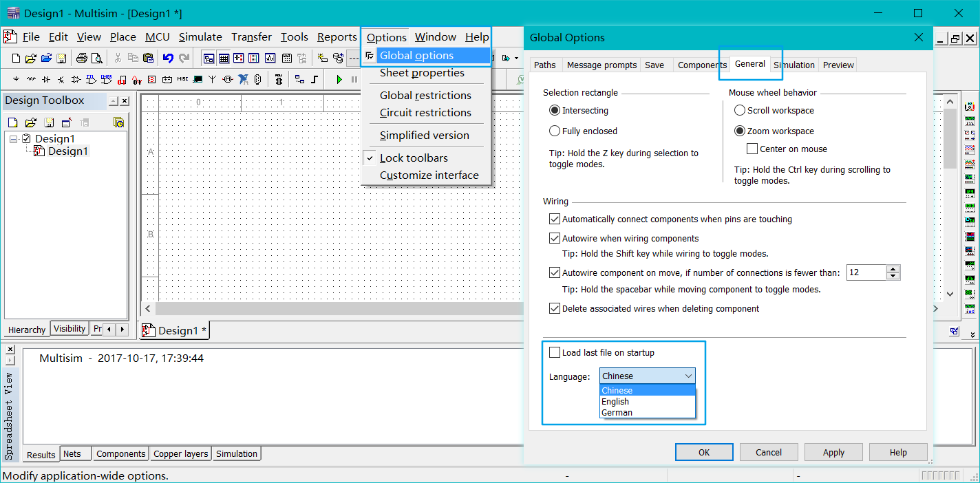Place a Source component (ground symbol icon)
980x483 pixels.
16,79
